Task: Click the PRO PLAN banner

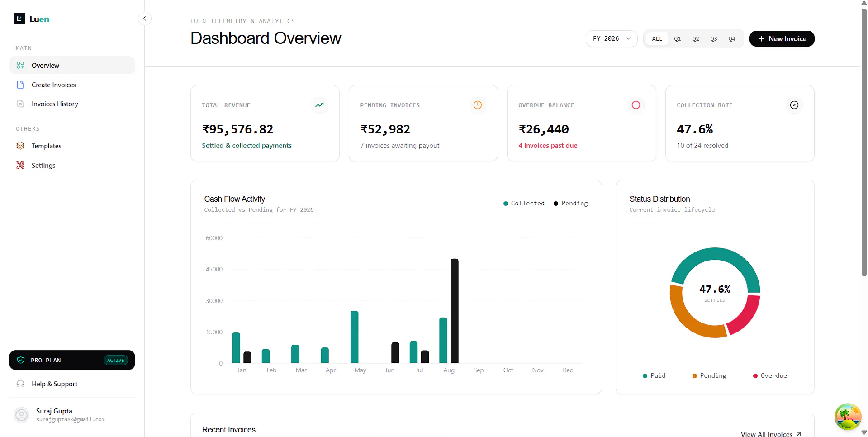Action: [72, 360]
